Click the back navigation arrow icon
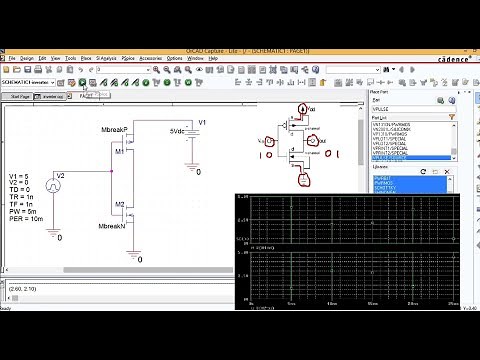 coord(402,69)
